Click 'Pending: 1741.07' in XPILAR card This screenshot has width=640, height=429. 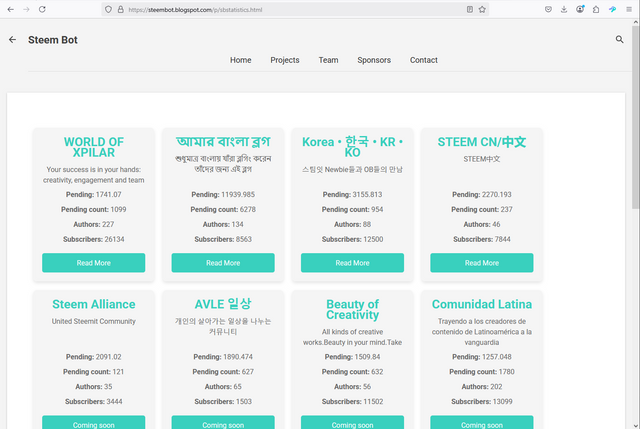[x=93, y=195]
